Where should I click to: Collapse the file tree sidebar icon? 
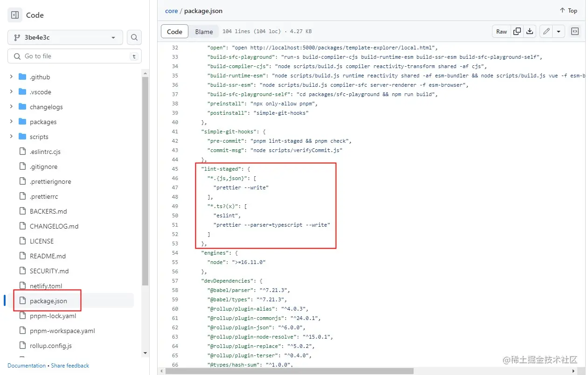(x=15, y=15)
